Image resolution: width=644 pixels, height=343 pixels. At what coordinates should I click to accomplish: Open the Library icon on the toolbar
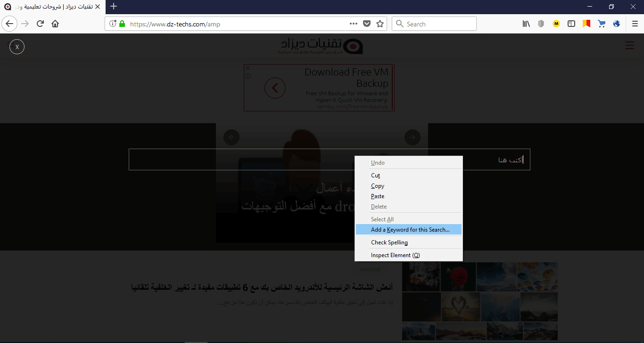pos(526,23)
